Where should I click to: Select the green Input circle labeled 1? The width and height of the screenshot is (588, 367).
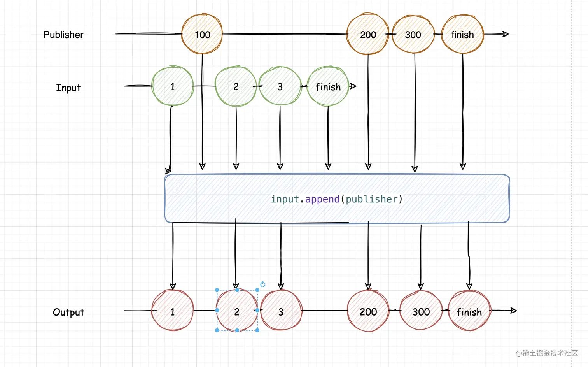[x=173, y=86]
